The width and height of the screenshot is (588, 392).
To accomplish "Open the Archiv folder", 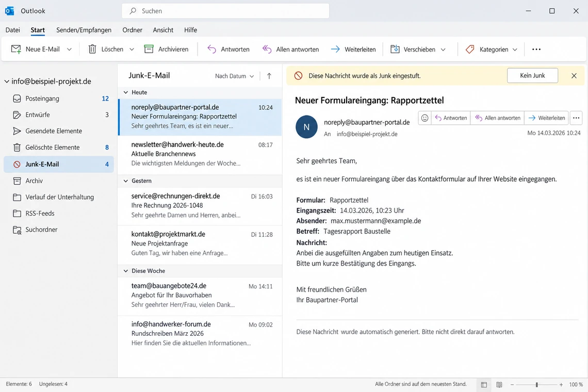I will (x=59, y=181).
